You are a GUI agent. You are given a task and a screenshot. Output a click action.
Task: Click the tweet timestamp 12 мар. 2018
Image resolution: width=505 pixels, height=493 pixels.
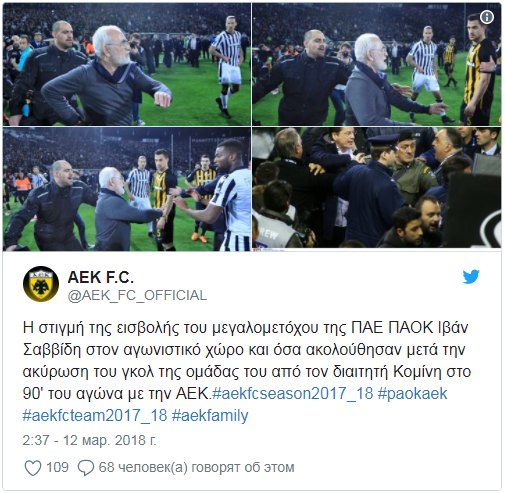[89, 440]
